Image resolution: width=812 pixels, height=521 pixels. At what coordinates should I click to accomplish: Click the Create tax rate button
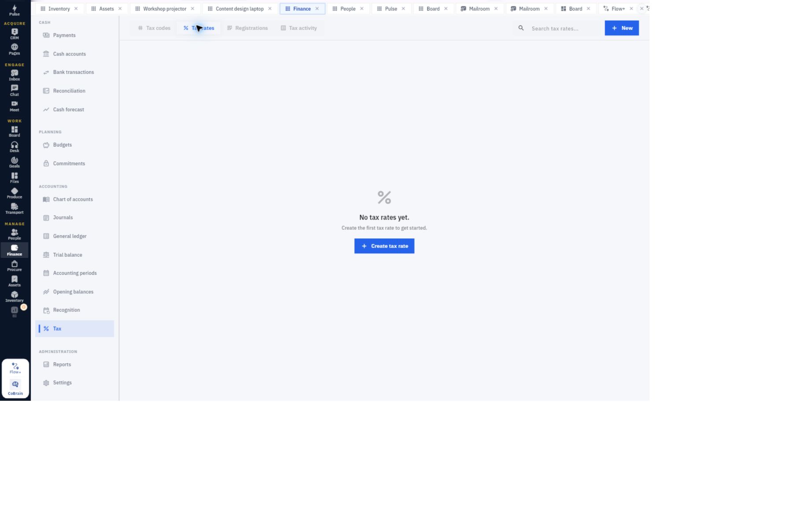tap(384, 246)
